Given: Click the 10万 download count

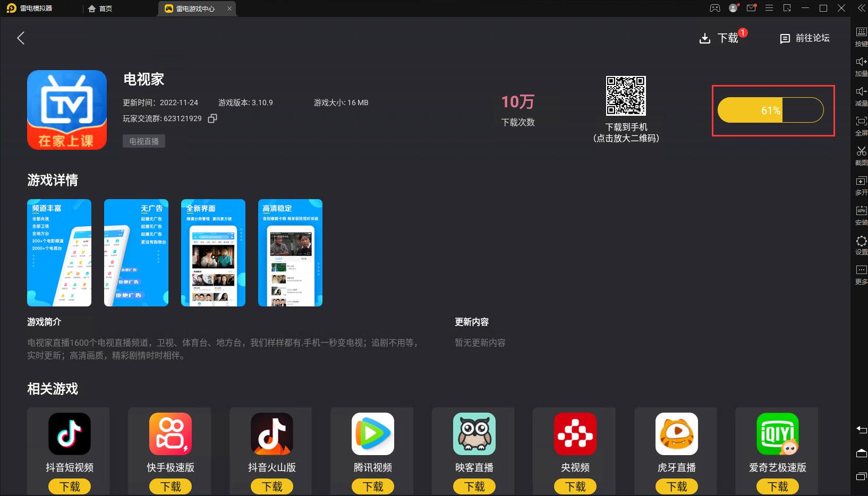Looking at the screenshot, I should [517, 101].
